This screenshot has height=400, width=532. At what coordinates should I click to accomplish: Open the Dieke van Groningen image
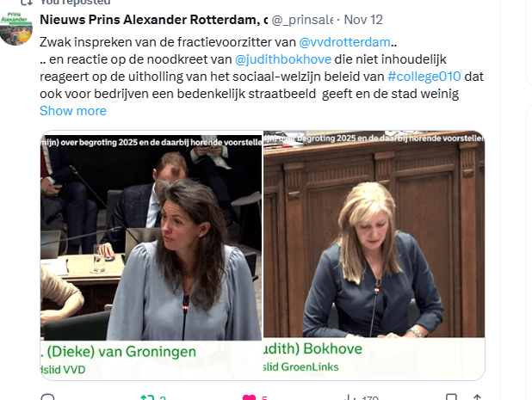151,255
